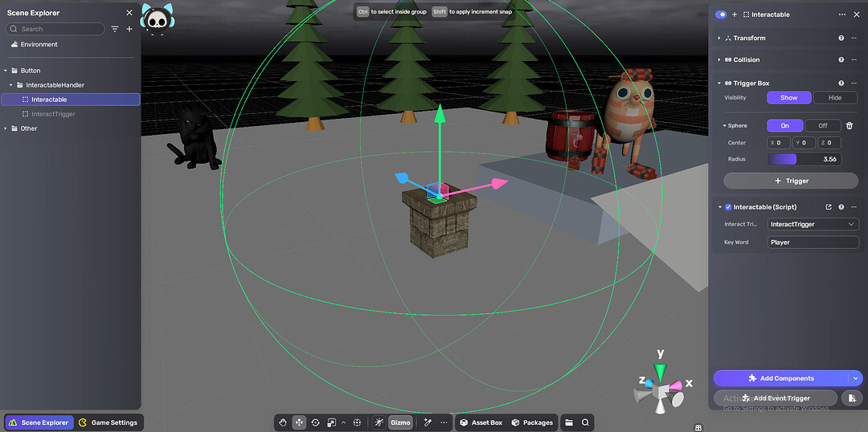Click the Radius slider
Image resolution: width=868 pixels, height=432 pixels.
804,159
